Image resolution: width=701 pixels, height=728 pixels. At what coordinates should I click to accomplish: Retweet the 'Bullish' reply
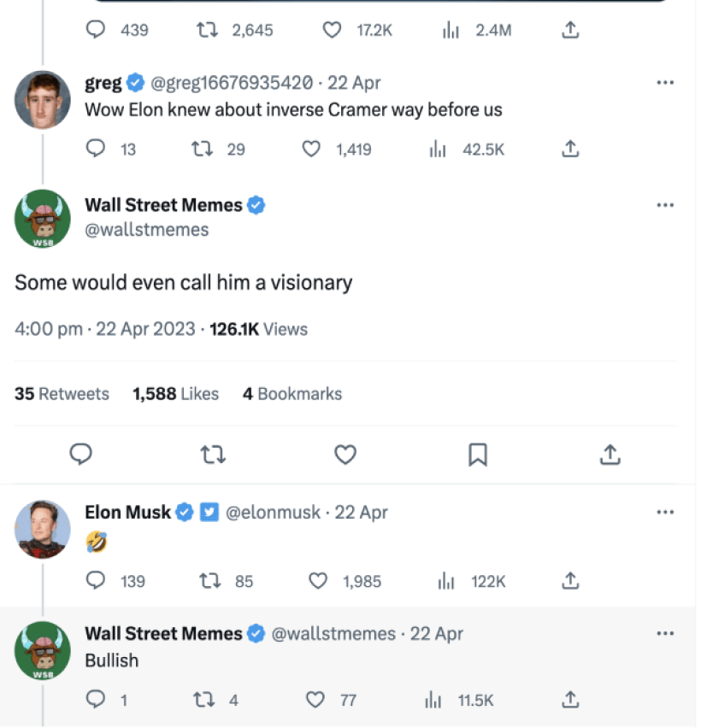pos(203,700)
